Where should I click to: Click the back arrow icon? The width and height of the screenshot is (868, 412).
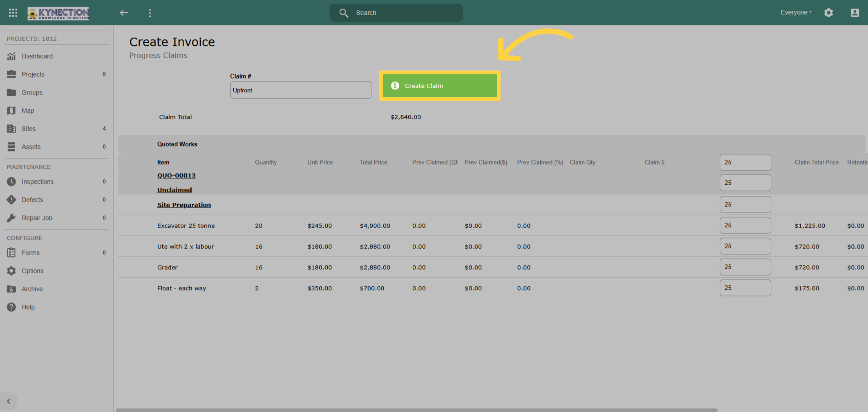(x=124, y=13)
